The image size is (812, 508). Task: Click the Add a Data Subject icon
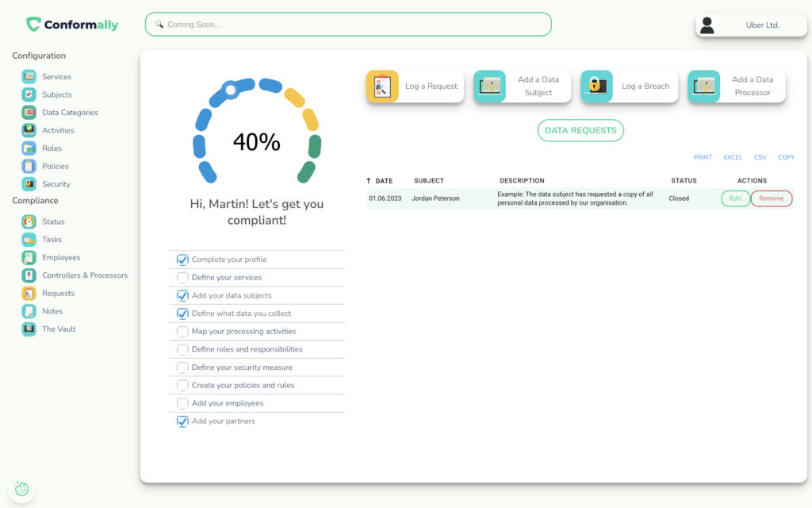coord(489,86)
